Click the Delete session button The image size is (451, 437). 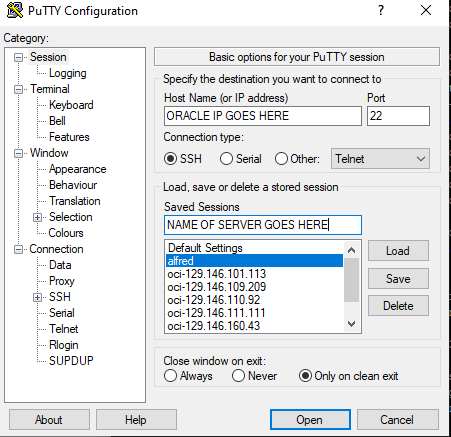[x=398, y=306]
